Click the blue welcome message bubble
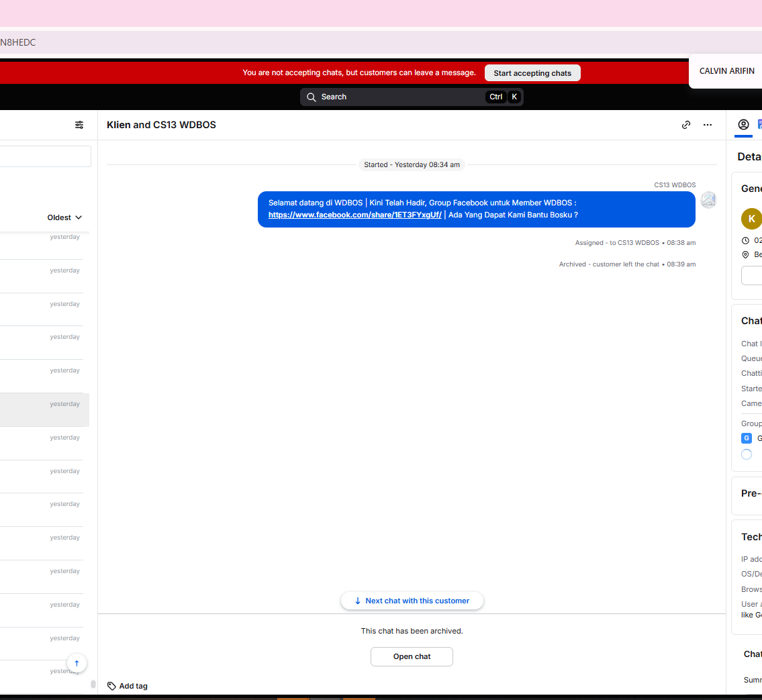Screen dimensions: 762x700 click(x=476, y=209)
